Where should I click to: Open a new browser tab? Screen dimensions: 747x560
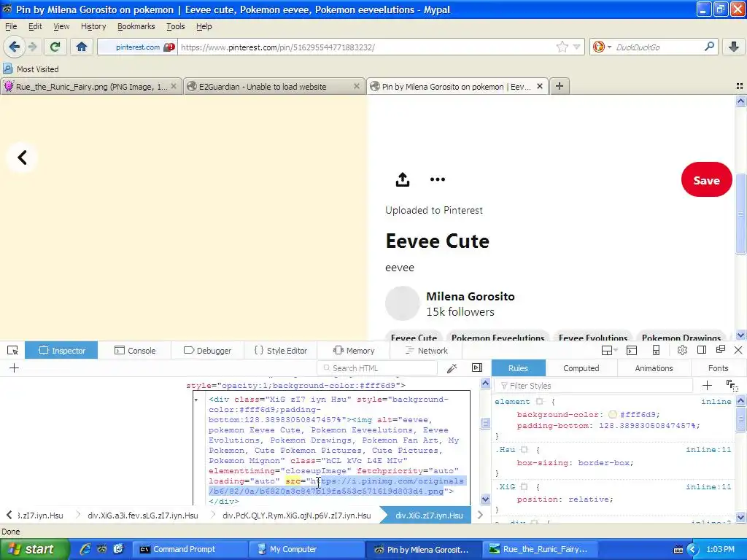tap(560, 86)
